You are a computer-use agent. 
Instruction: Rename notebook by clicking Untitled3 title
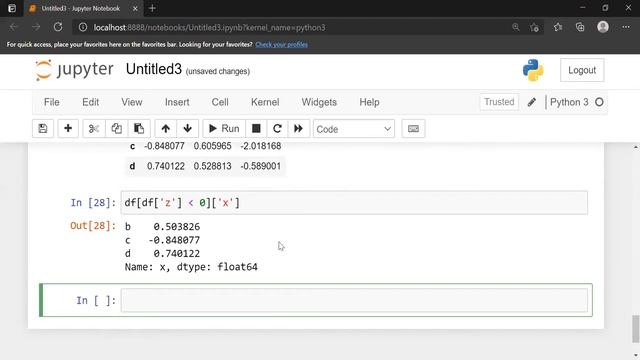tap(153, 69)
